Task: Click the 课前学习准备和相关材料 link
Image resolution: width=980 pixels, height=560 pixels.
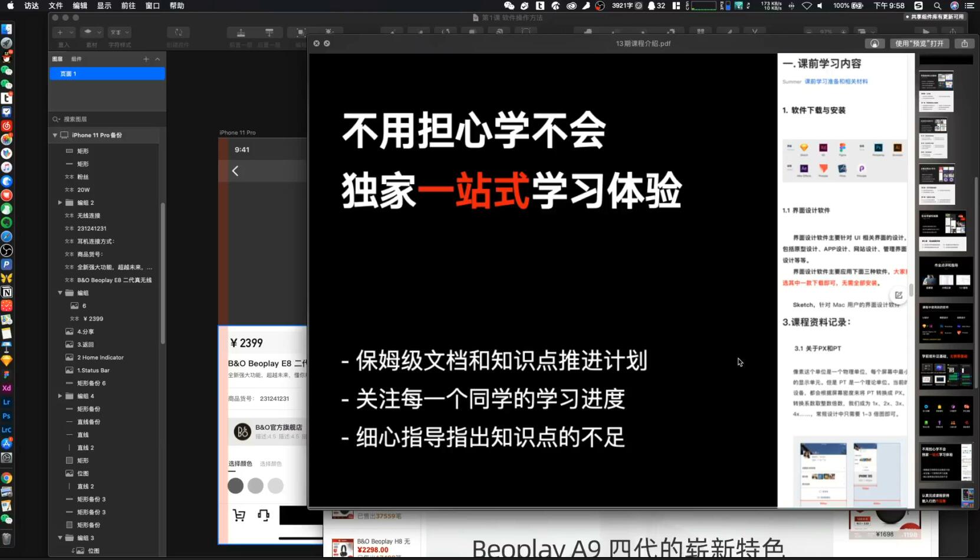Action: click(x=836, y=81)
